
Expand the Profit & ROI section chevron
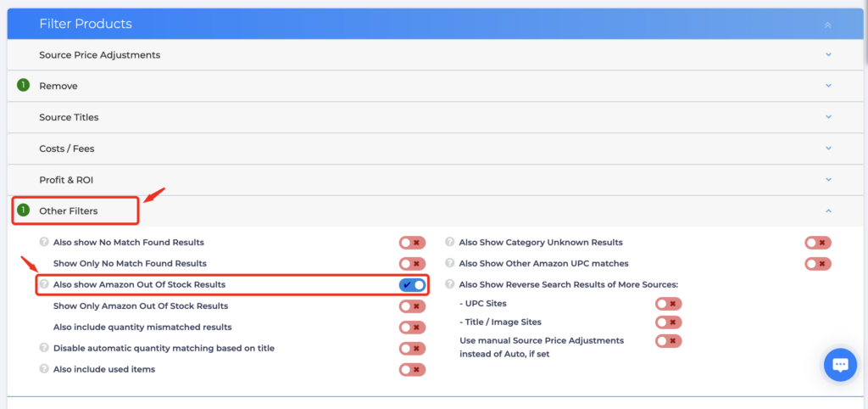[x=828, y=180]
